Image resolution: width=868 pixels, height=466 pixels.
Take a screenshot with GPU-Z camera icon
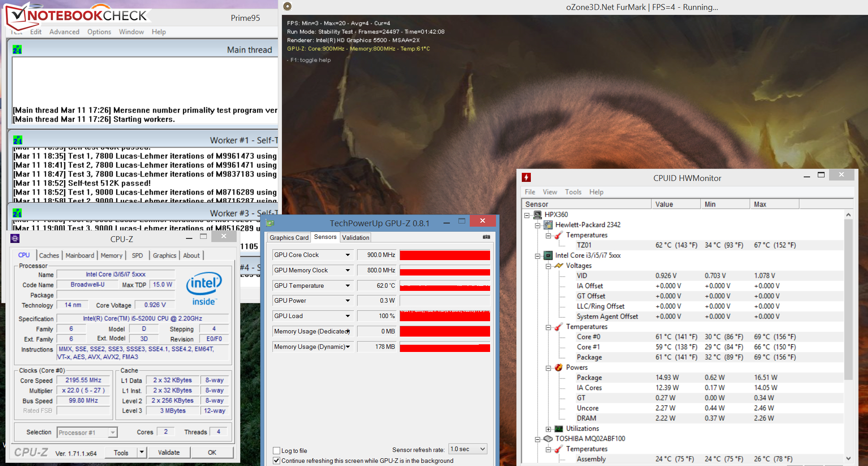tap(486, 237)
